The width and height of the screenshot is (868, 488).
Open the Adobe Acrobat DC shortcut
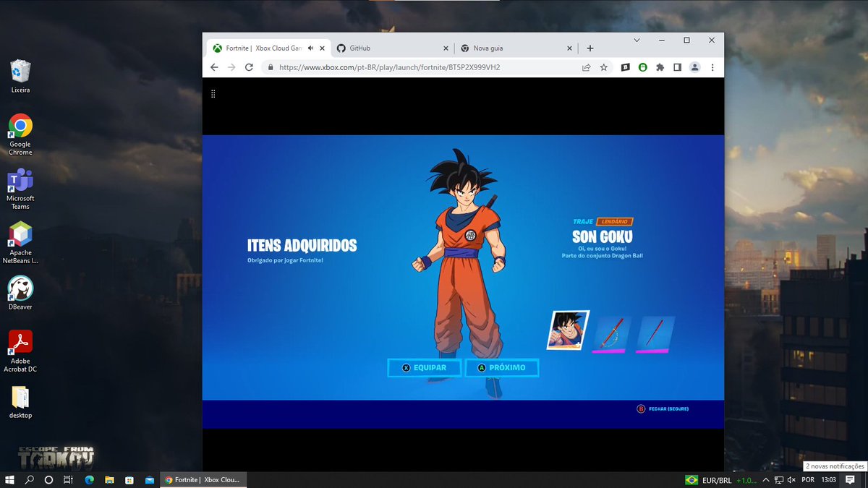tap(20, 351)
